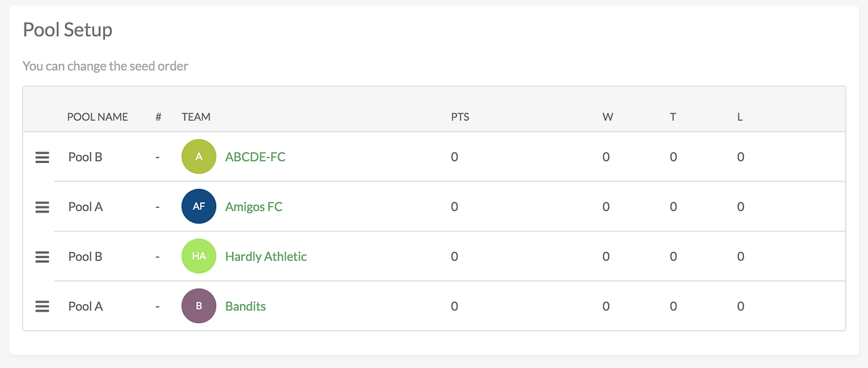Click the Hardly Athletic avatar circle
This screenshot has height=368, width=868.
click(199, 257)
